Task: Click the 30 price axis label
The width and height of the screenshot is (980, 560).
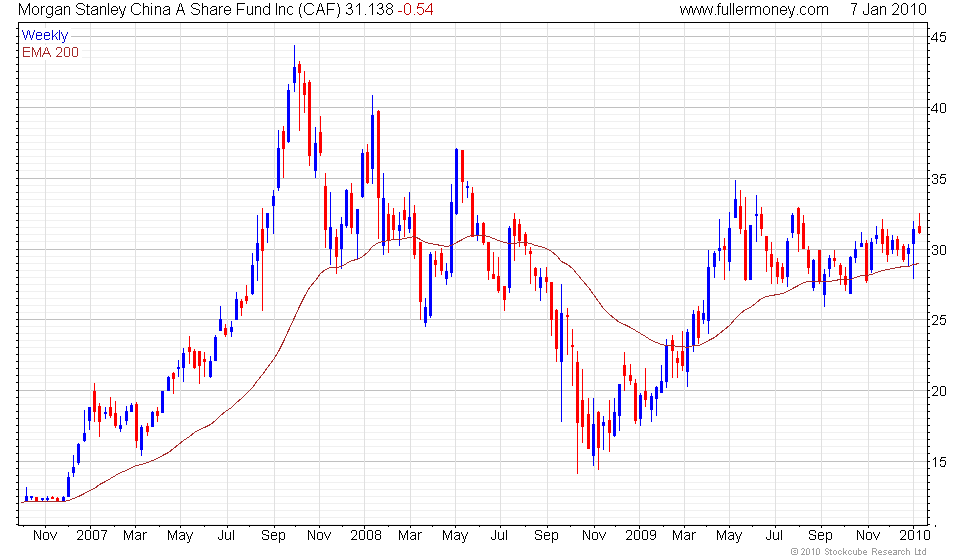Action: pyautogui.click(x=940, y=250)
